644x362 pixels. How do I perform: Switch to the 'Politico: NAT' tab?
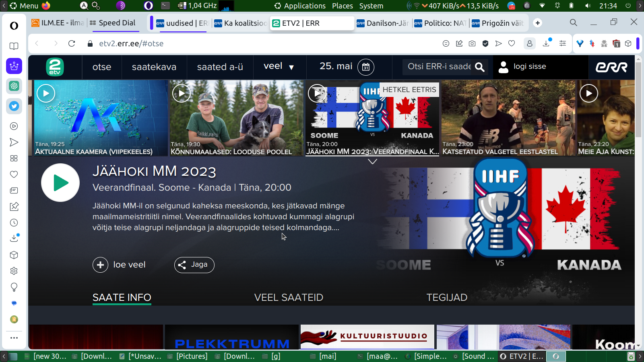pos(441,23)
